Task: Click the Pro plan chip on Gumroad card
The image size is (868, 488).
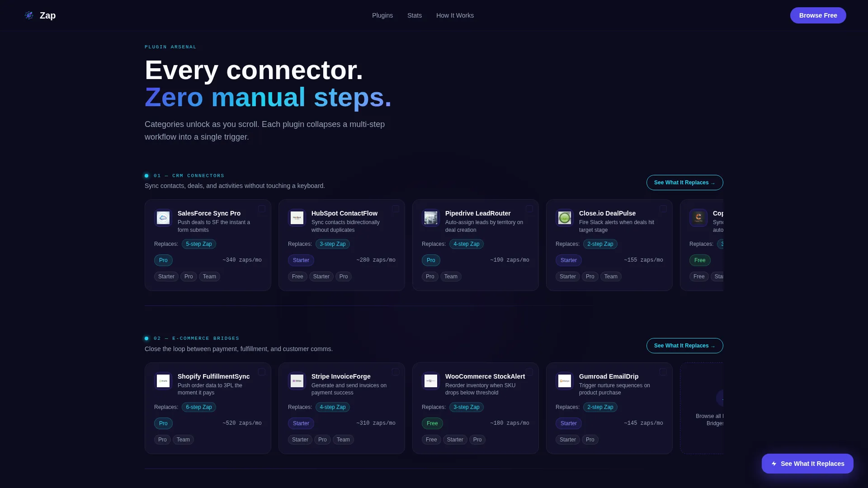Action: pyautogui.click(x=590, y=440)
